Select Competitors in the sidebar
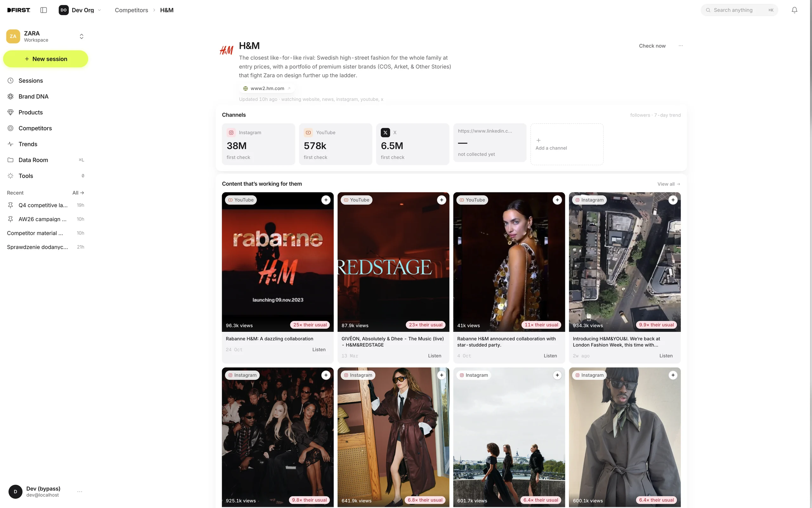 46,128
